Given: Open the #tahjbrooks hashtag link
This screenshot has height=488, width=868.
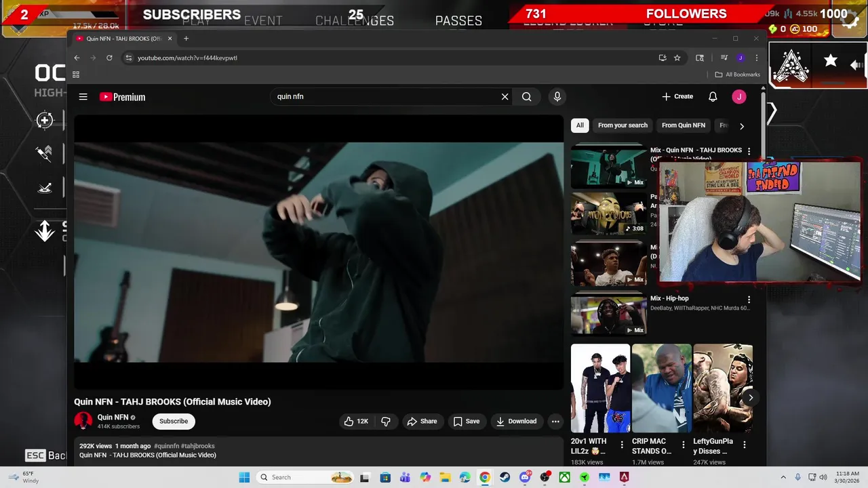Looking at the screenshot, I should (x=198, y=446).
